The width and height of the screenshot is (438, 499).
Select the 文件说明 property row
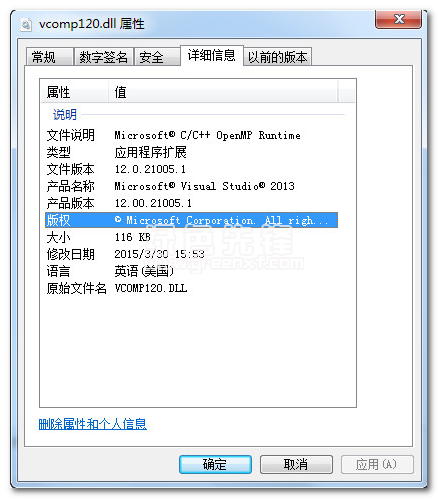(191, 135)
